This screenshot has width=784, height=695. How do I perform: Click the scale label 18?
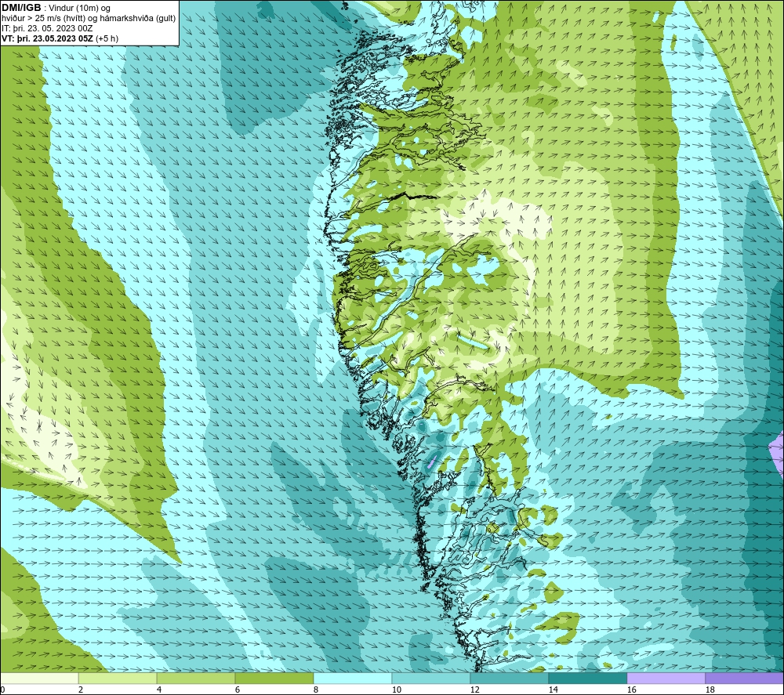tap(710, 690)
